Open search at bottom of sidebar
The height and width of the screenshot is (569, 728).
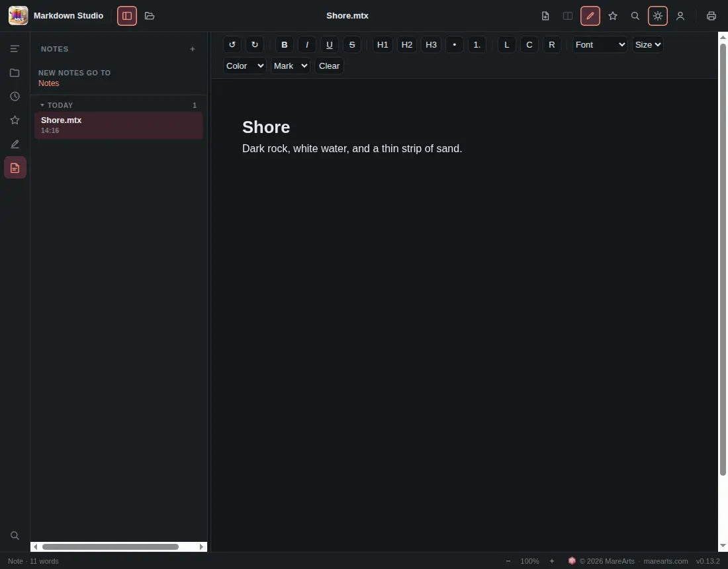(15, 535)
